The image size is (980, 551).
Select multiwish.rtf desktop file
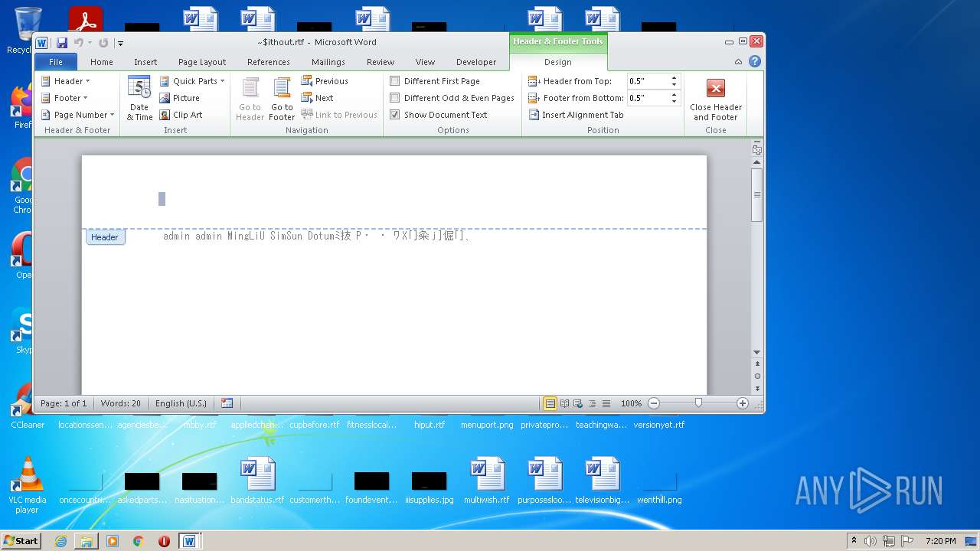click(487, 482)
